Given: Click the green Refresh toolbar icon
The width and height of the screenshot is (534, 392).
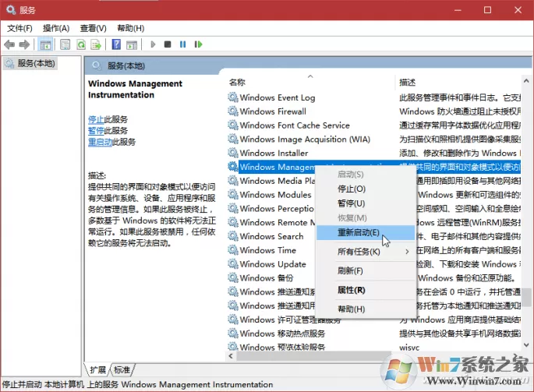Looking at the screenshot, I should 81,44.
